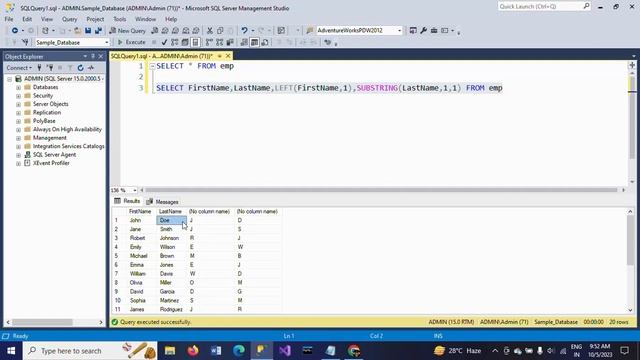Image resolution: width=640 pixels, height=360 pixels.
Task: Toggle Include Client Statistics
Action: [x=230, y=42]
